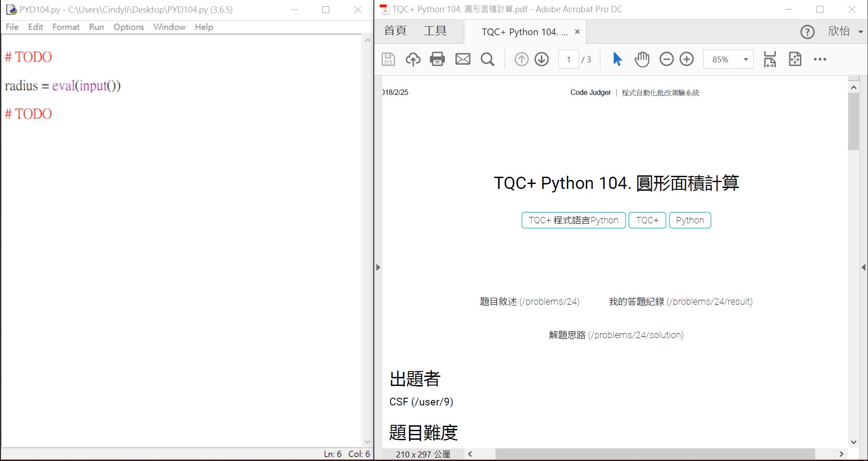Activate the Hand pan tool

coord(642,59)
